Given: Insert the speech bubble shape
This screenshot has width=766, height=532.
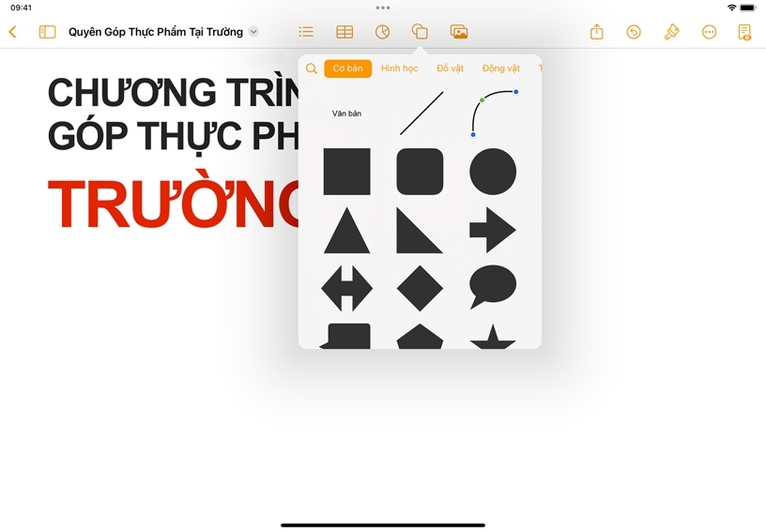Looking at the screenshot, I should click(x=493, y=286).
